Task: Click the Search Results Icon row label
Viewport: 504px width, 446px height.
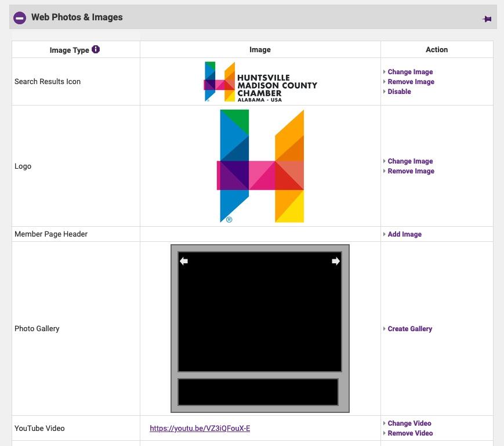Action: [x=48, y=82]
